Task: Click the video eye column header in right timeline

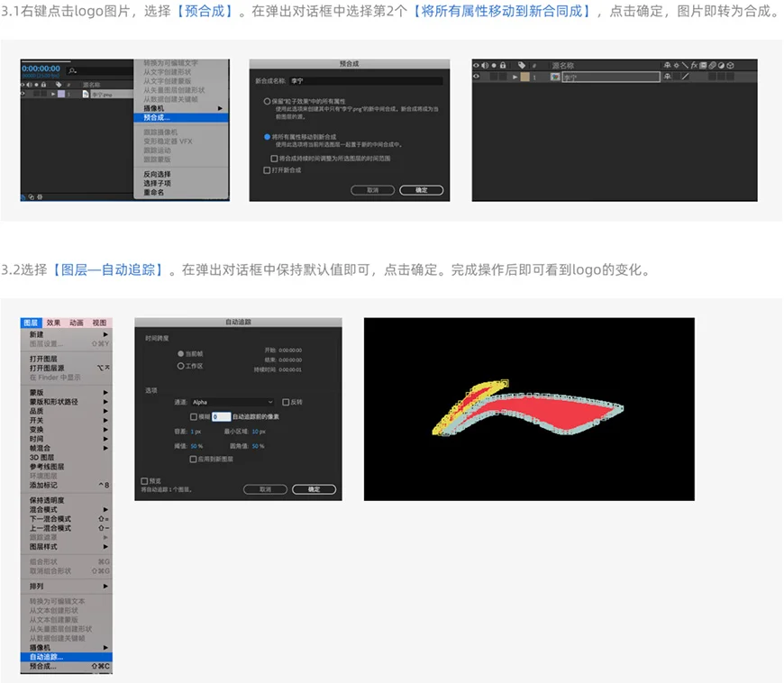Action: (x=476, y=66)
